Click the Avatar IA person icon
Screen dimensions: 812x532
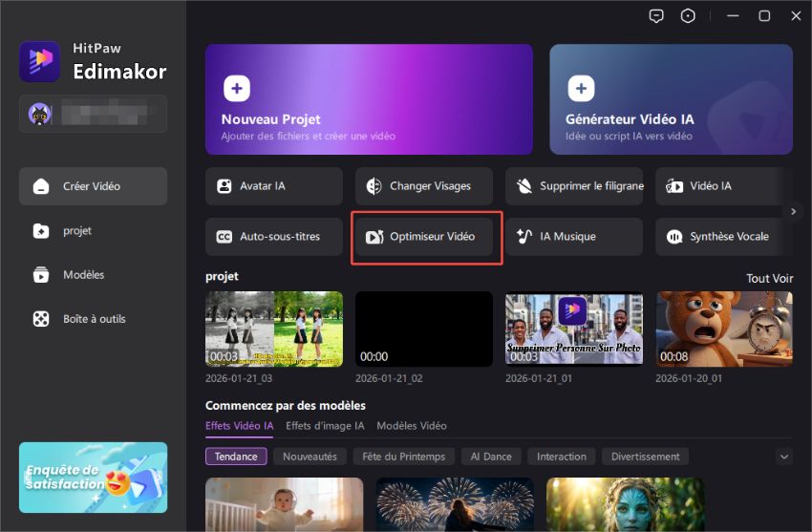pos(224,186)
